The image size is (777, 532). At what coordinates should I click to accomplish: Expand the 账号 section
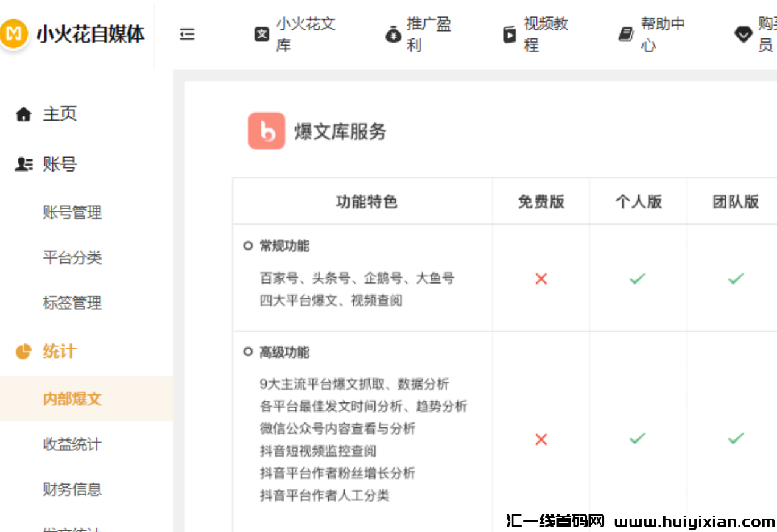tap(58, 164)
